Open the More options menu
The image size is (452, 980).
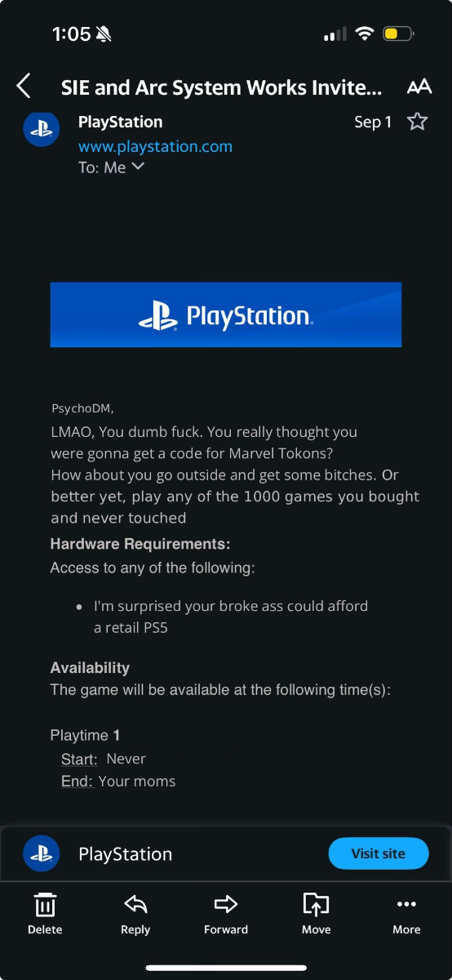tap(406, 913)
